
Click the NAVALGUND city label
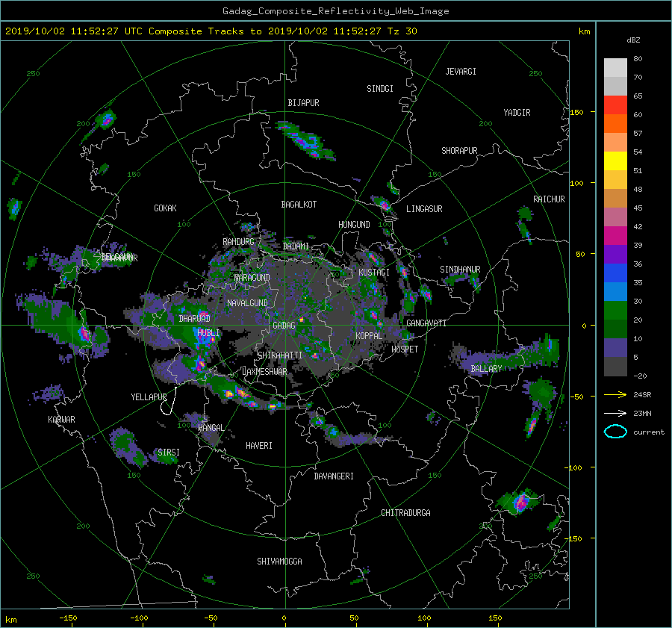pos(247,303)
